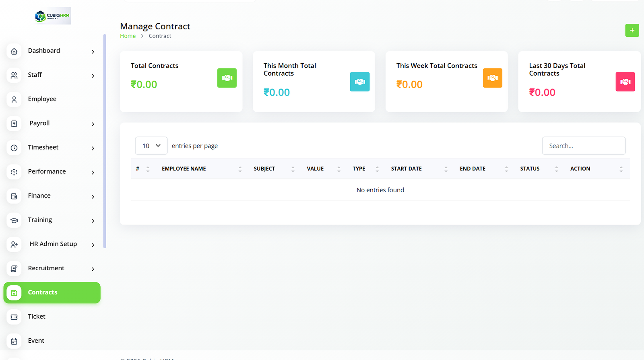Click the sidebar vertical scrollbar
The width and height of the screenshot is (644, 360).
[x=105, y=141]
